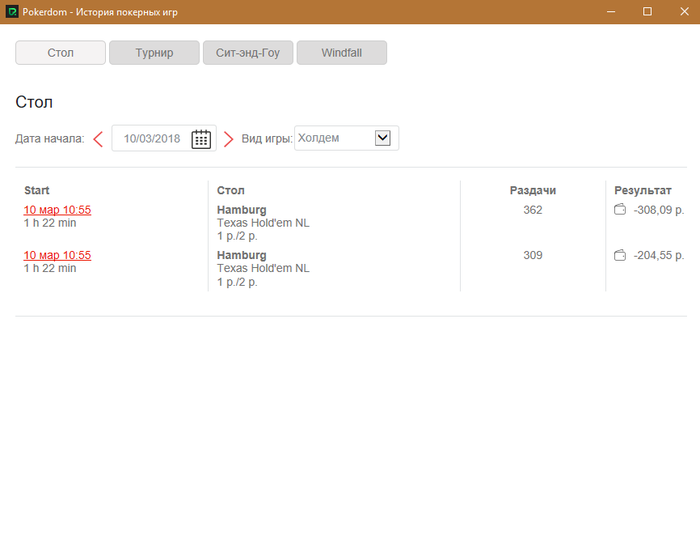Open session link for row with 362 hands
Viewport: 700px width, 557px height.
coord(57,210)
